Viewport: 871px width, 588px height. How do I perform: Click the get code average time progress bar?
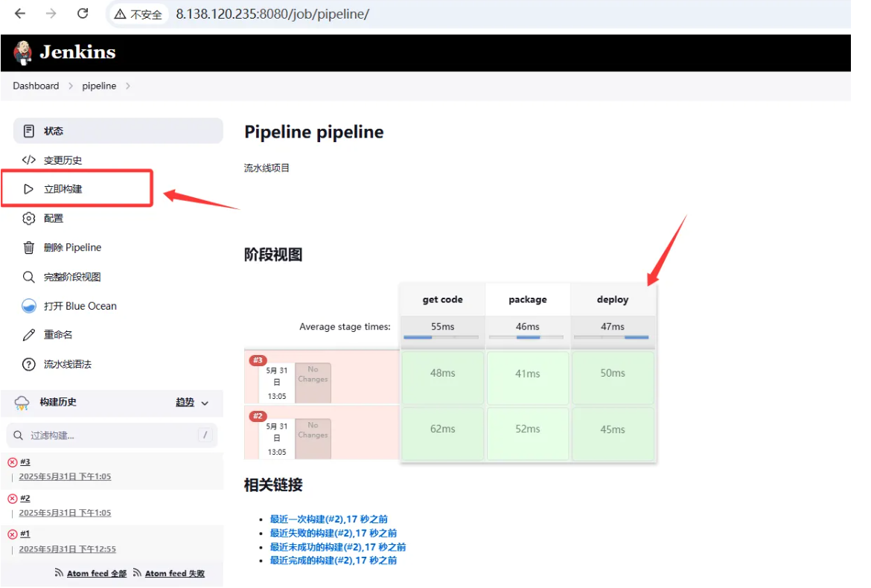click(x=441, y=337)
